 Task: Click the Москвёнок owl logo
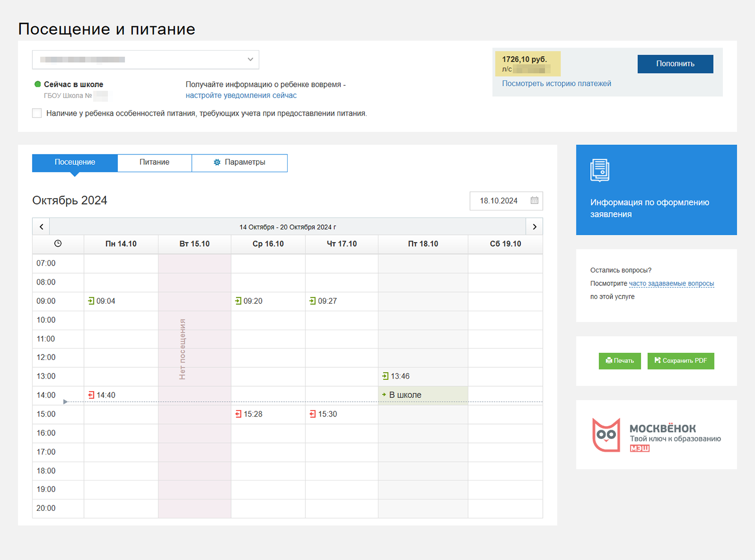606,435
